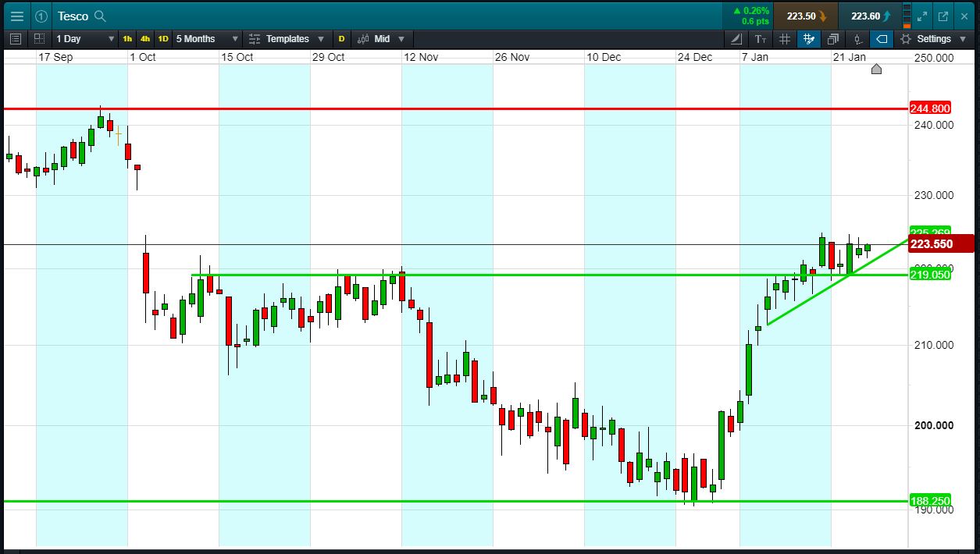Image resolution: width=980 pixels, height=554 pixels.
Task: Toggle the price label tag icon
Action: pyautogui.click(x=882, y=38)
